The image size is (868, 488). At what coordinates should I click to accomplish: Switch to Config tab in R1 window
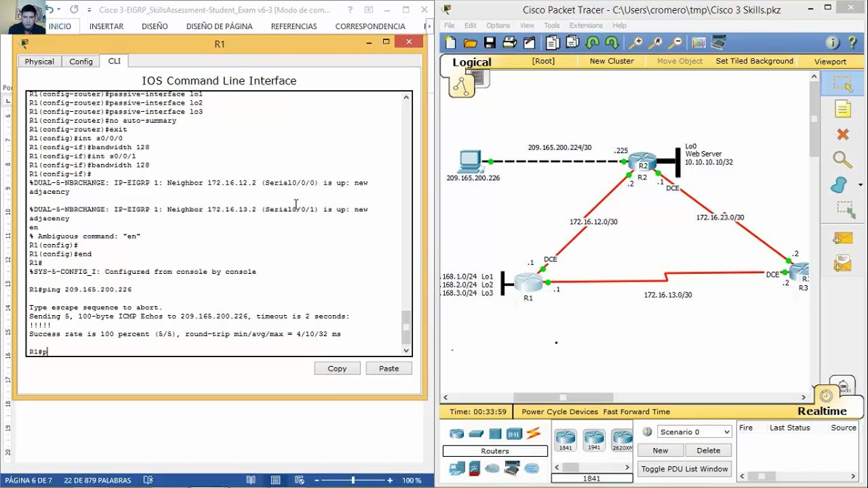[x=81, y=61]
